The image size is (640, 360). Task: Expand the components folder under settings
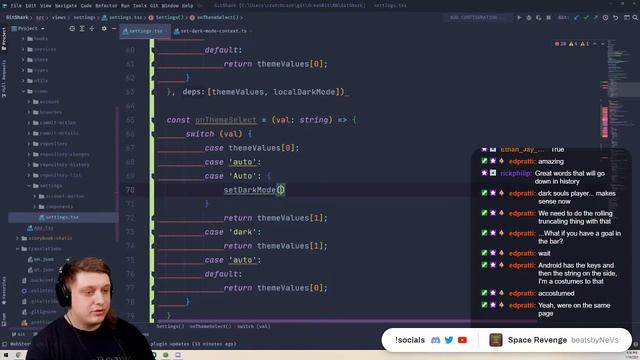[35, 207]
